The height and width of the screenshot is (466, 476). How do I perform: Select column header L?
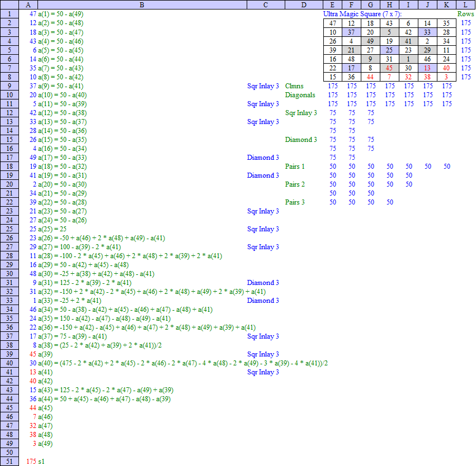465,4
